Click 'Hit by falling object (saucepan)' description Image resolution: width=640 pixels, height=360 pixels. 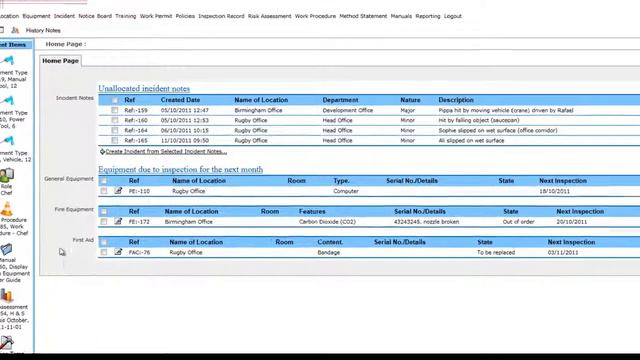click(x=479, y=120)
